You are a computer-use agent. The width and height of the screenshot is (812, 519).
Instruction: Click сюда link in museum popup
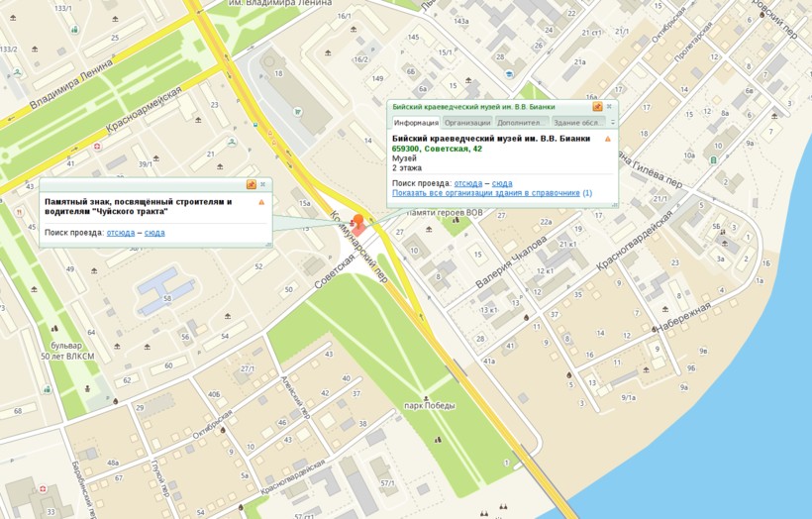pyautogui.click(x=502, y=183)
